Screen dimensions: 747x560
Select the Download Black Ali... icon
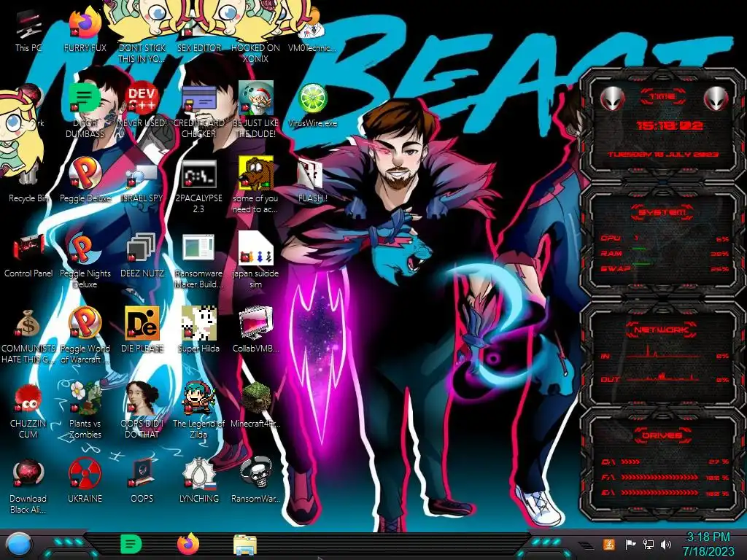(28, 486)
